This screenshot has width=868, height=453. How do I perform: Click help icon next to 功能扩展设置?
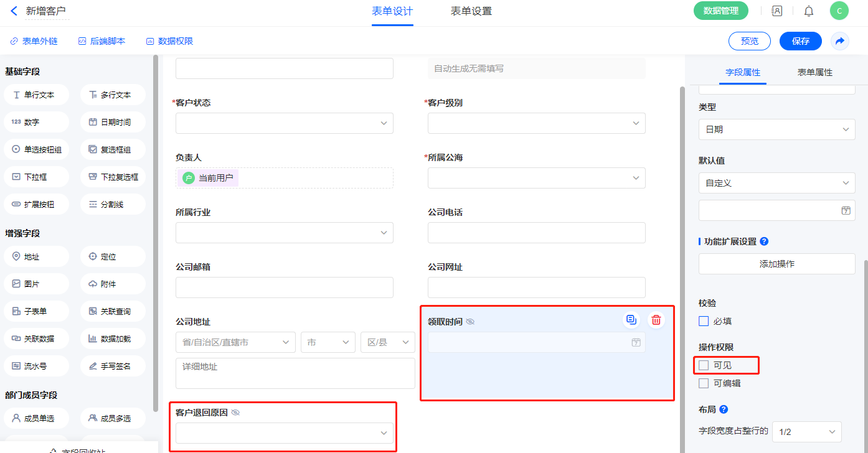click(764, 241)
